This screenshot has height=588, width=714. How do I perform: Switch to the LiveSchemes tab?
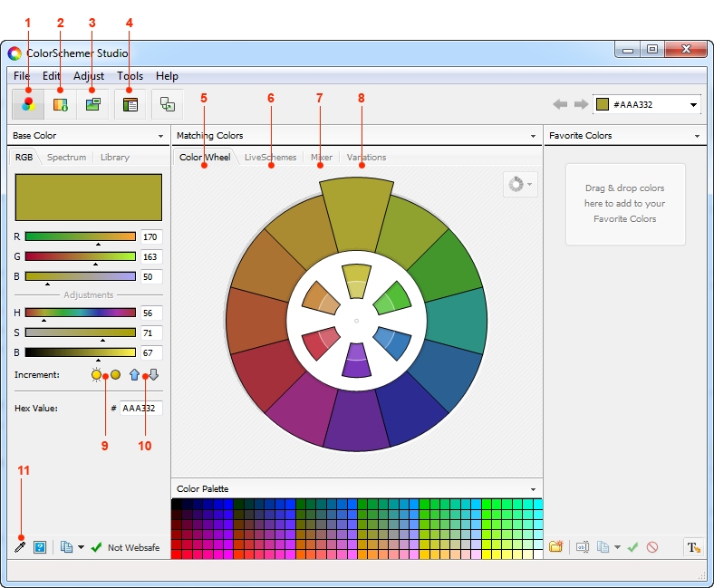pyautogui.click(x=270, y=158)
